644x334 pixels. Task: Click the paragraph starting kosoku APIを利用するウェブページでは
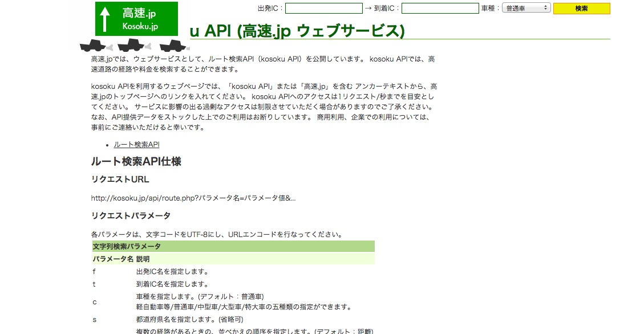tap(265, 107)
